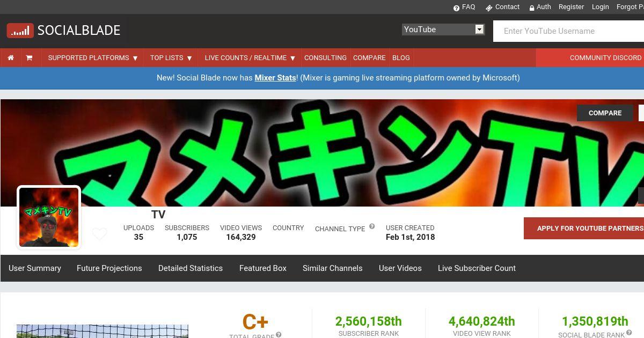Expand Top Lists menu

pos(171,57)
